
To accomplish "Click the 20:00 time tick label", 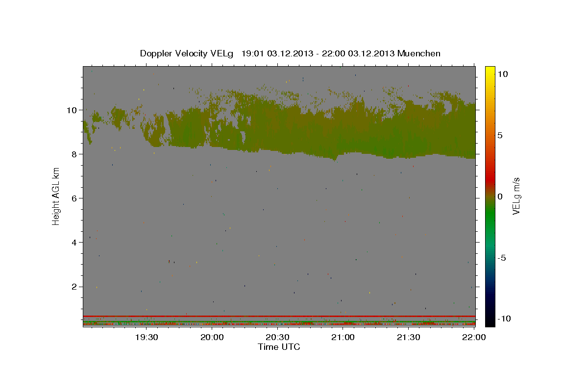I will [212, 338].
